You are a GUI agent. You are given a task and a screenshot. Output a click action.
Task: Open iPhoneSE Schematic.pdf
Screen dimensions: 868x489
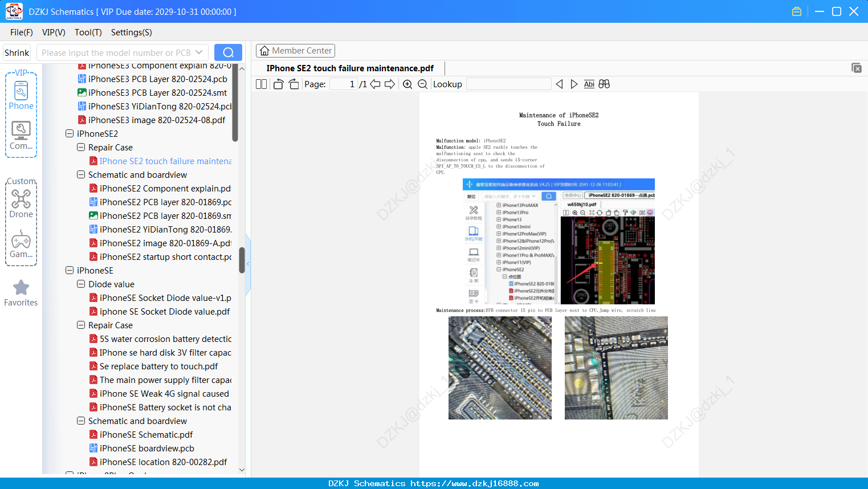pos(141,435)
